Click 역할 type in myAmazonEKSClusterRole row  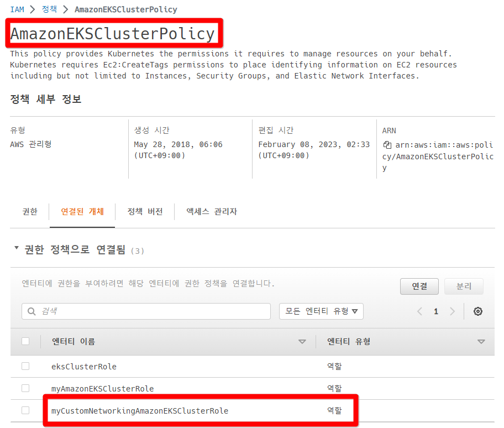[334, 388]
